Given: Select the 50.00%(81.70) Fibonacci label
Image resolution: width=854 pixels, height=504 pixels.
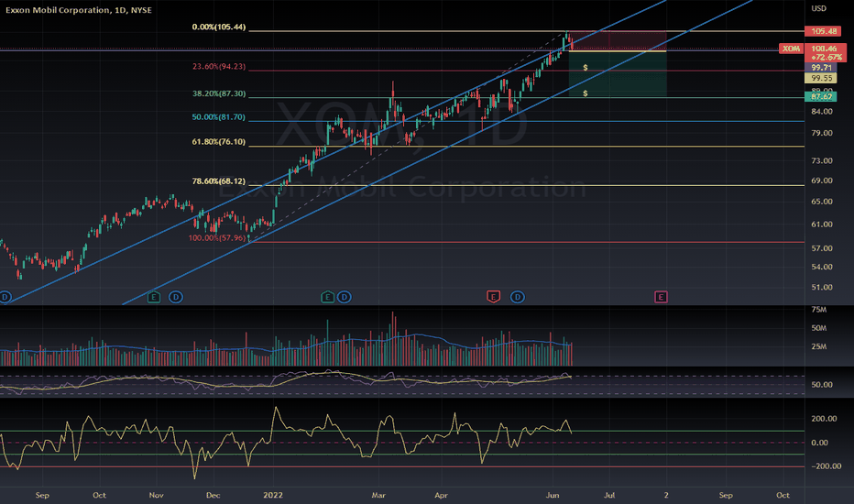Looking at the screenshot, I should [219, 117].
